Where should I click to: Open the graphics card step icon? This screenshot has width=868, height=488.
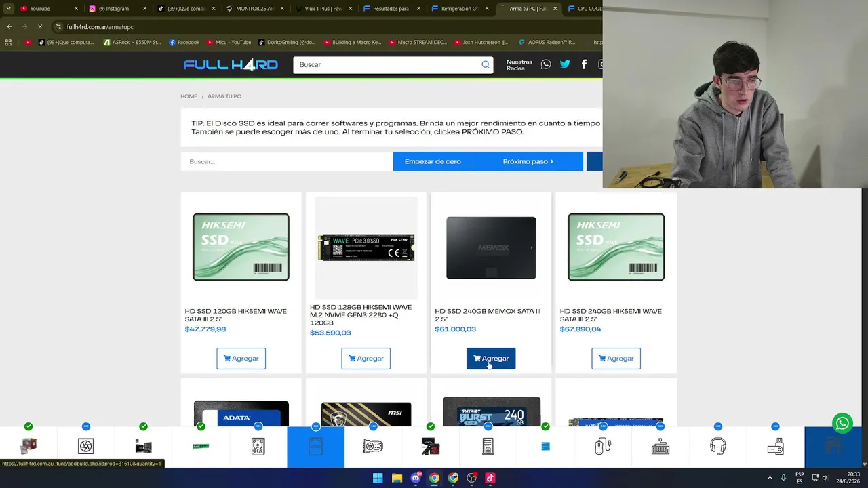(373, 446)
